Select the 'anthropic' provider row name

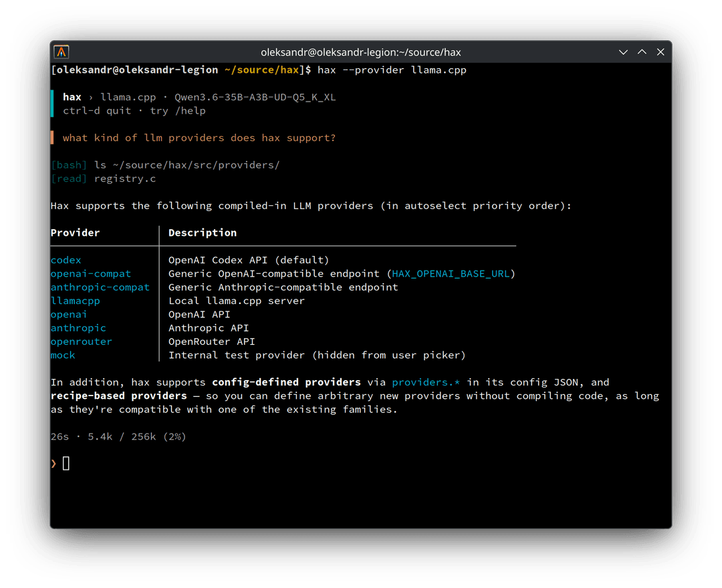coord(78,328)
